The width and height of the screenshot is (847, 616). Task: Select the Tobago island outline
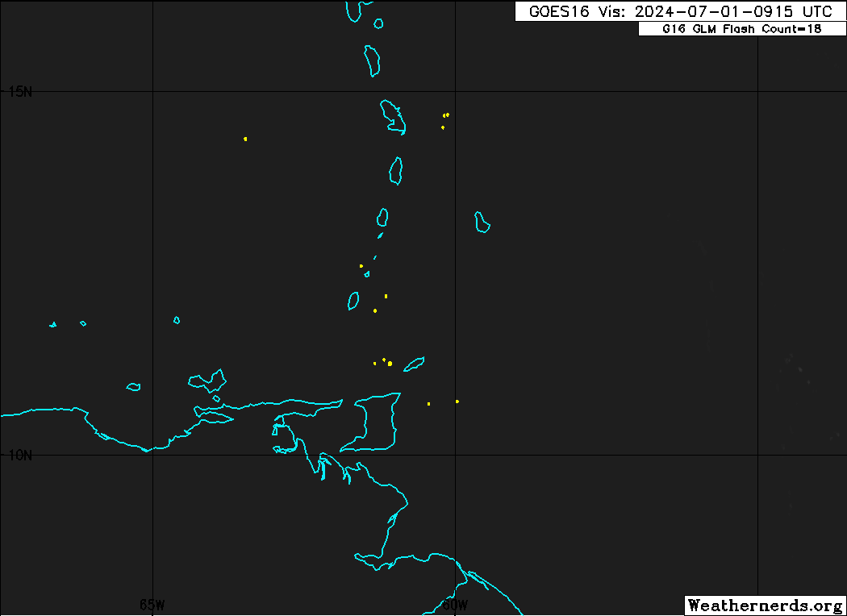(414, 364)
